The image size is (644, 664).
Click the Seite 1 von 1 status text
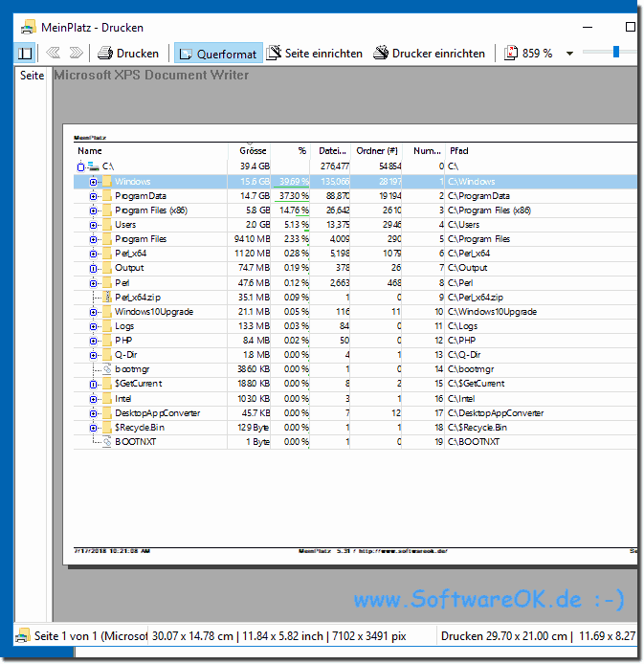90,636
